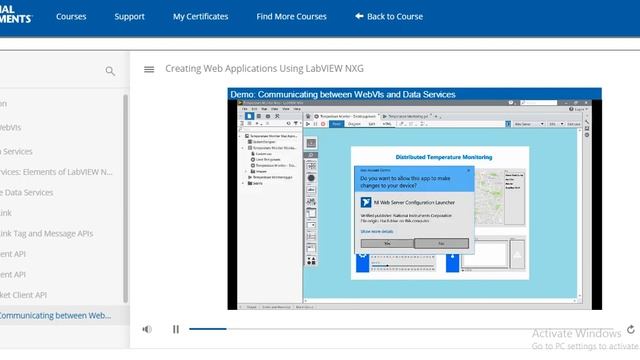Open the 'Tag and Message APIs' lesson
The image size is (640, 360).
coord(47,233)
